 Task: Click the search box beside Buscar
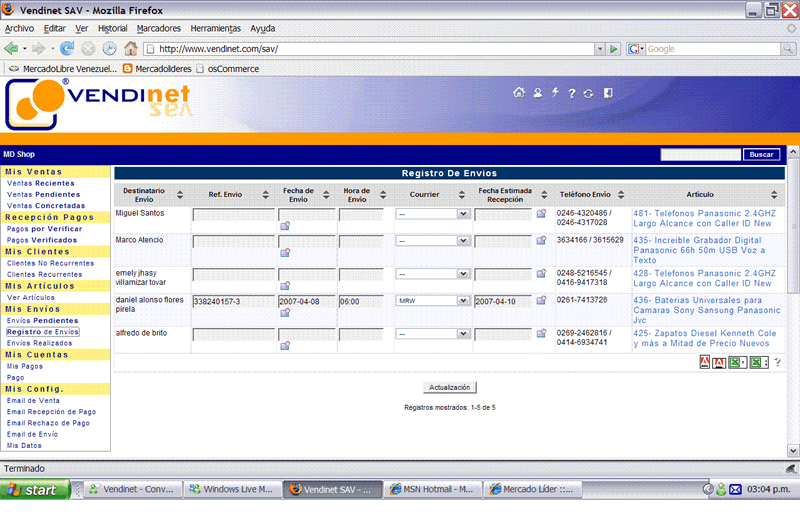[701, 155]
